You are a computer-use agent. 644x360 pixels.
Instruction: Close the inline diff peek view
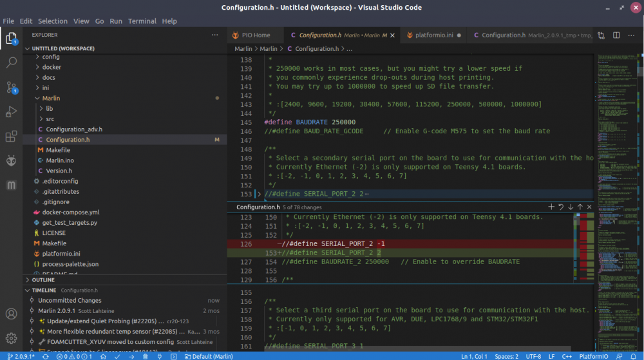point(589,207)
